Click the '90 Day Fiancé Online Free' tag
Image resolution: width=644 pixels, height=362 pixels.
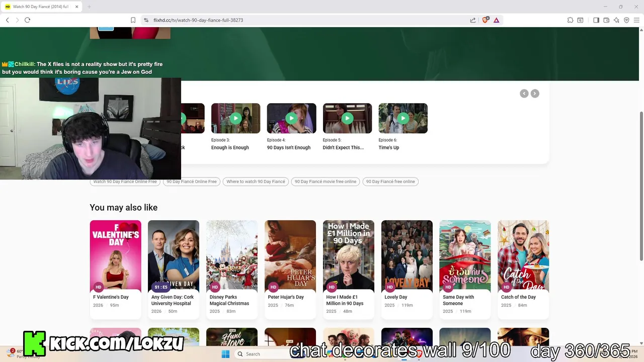[192, 182]
